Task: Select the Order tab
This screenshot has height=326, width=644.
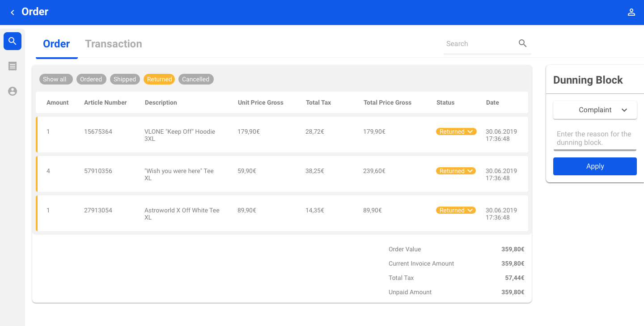Action: pos(56,44)
